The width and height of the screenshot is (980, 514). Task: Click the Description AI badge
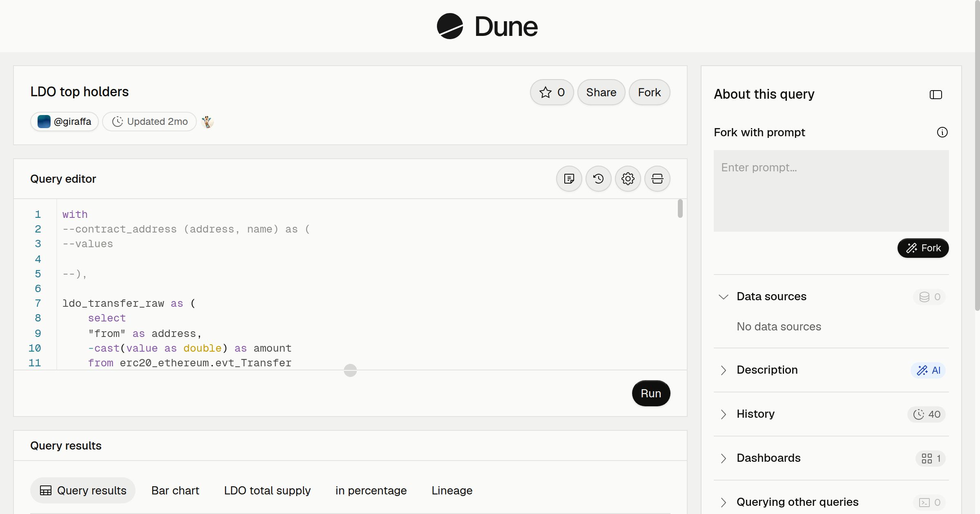[928, 370]
